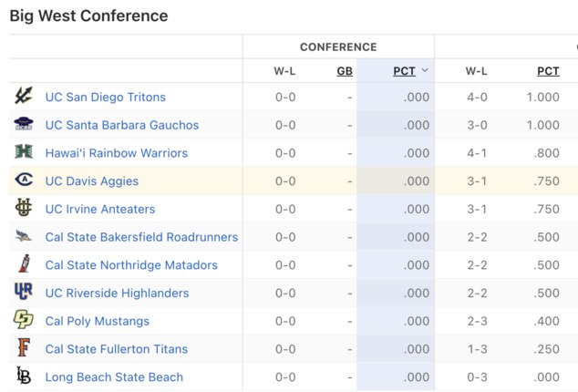Open Hawai'i Rainbow Warriors team link
Image resolution: width=578 pixels, height=392 pixels.
(x=116, y=153)
